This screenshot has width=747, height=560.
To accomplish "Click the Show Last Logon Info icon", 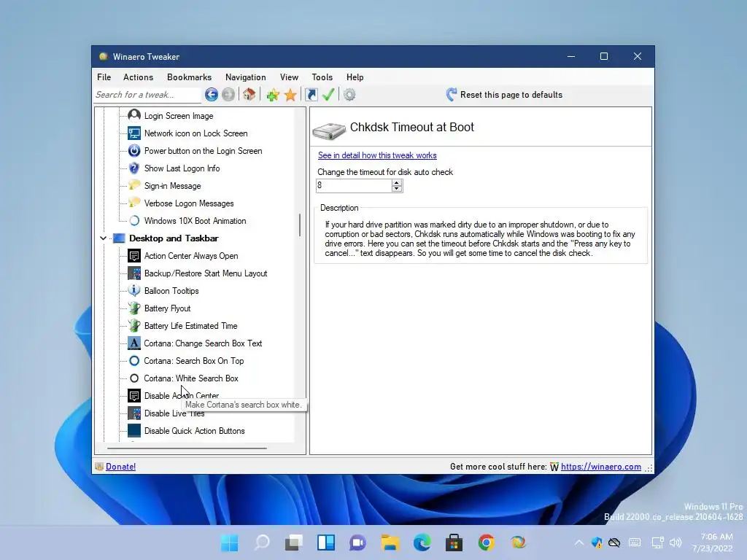I will pyautogui.click(x=134, y=168).
